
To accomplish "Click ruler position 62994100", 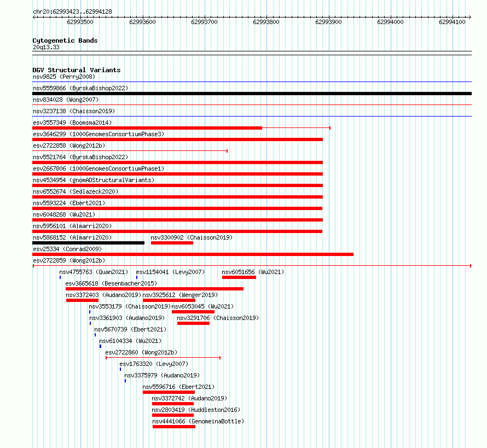I will click(452, 22).
